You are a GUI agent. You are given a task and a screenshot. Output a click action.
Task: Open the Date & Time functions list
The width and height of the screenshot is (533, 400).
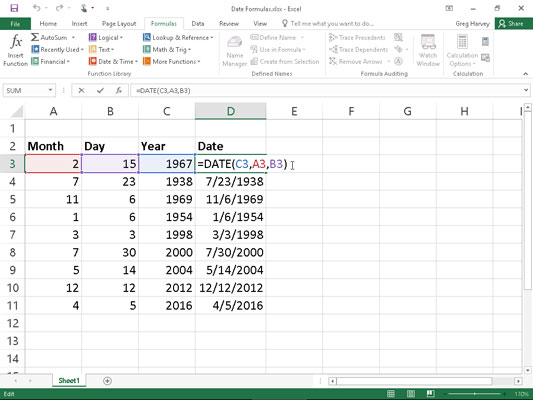(113, 62)
